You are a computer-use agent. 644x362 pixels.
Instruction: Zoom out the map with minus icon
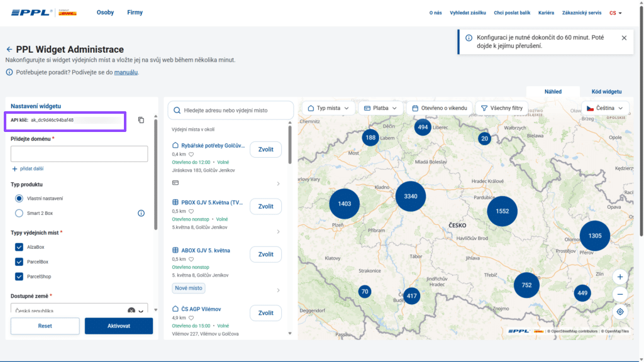point(619,294)
